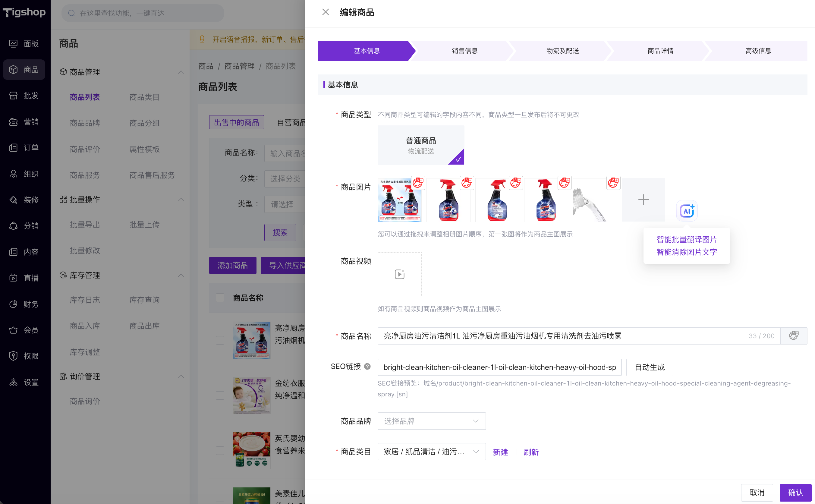Click translate icon on second product image
This screenshot has width=815, height=504.
pyautogui.click(x=467, y=183)
